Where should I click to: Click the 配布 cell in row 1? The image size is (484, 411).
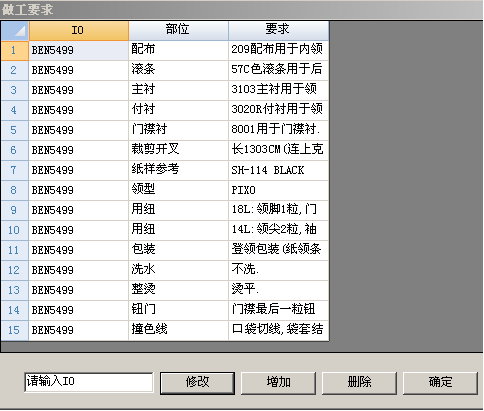(x=178, y=51)
